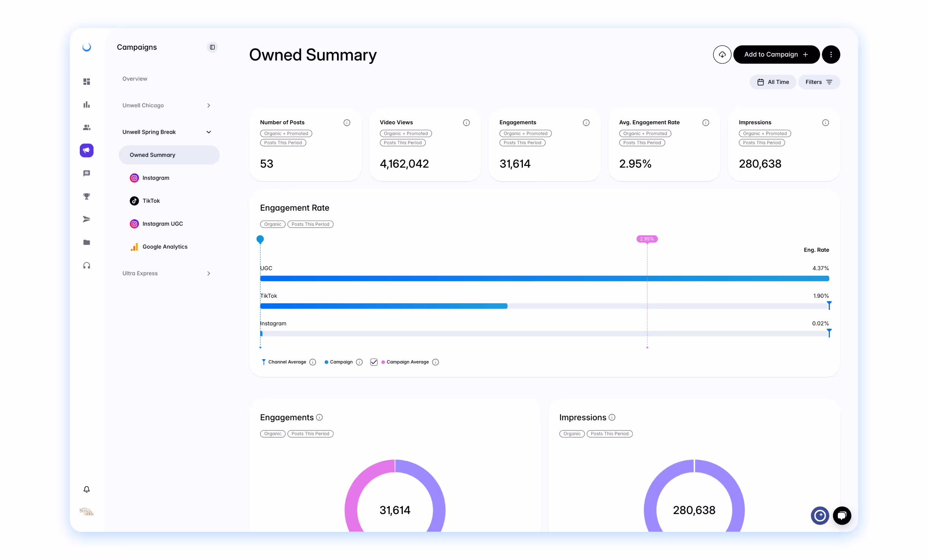
Task: Click the notifications bell icon
Action: (87, 489)
